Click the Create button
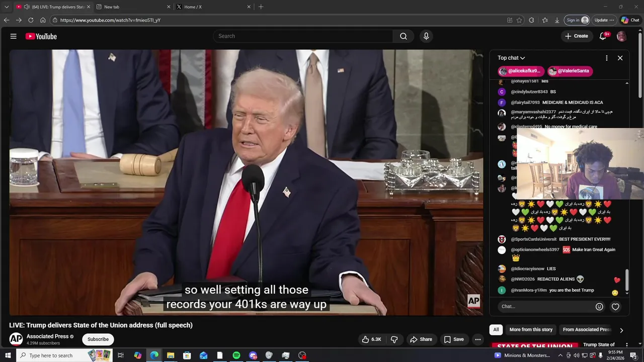Image resolution: width=644 pixels, height=362 pixels. (577, 36)
